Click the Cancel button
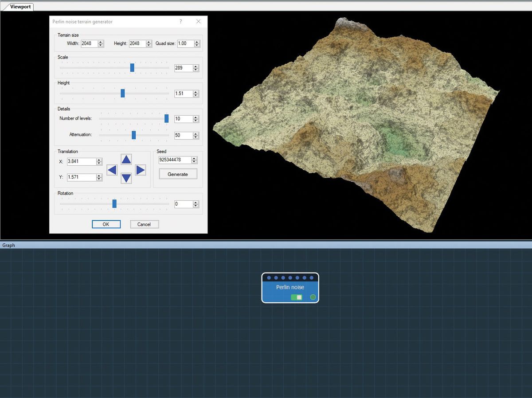This screenshot has width=532, height=398. 144,224
